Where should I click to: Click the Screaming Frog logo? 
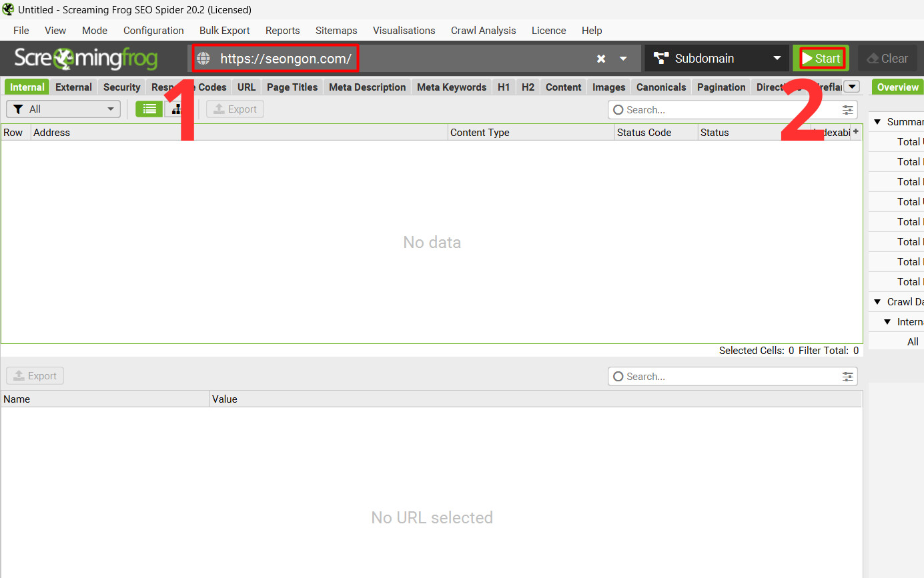pos(86,59)
